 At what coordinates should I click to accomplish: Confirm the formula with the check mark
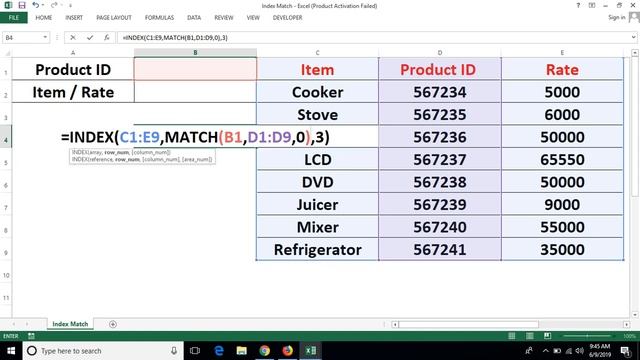(90, 38)
